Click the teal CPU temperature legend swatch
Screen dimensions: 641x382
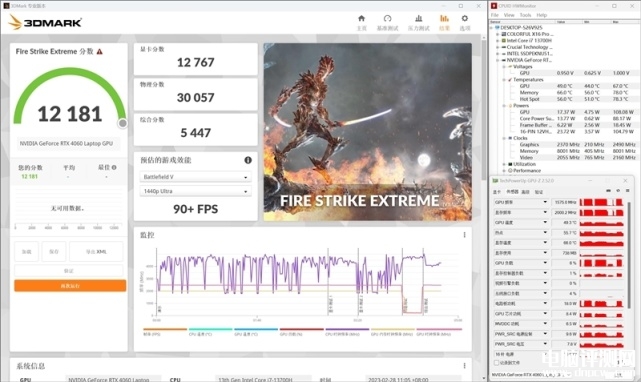[x=211, y=329]
